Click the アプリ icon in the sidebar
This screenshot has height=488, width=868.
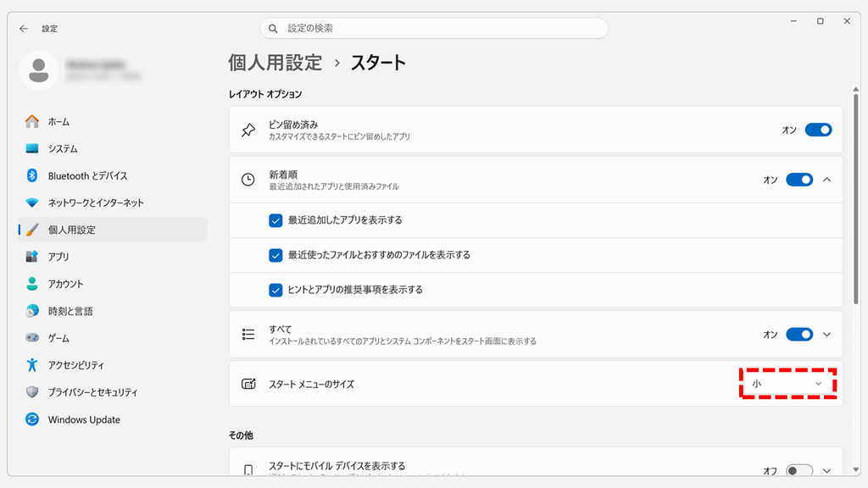(x=32, y=256)
